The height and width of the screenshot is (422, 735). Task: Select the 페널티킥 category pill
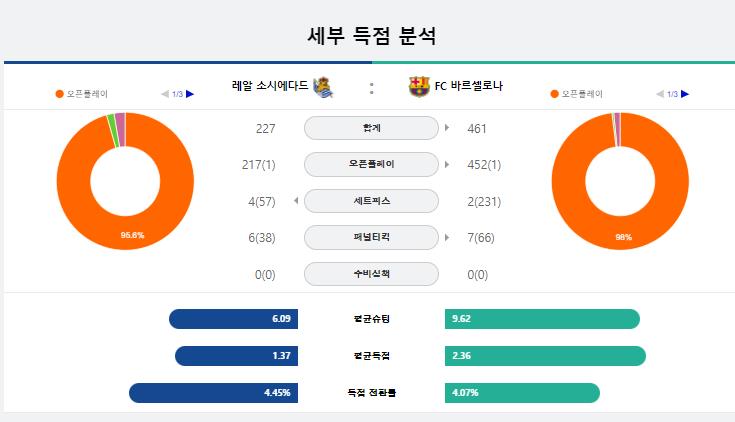(x=371, y=237)
